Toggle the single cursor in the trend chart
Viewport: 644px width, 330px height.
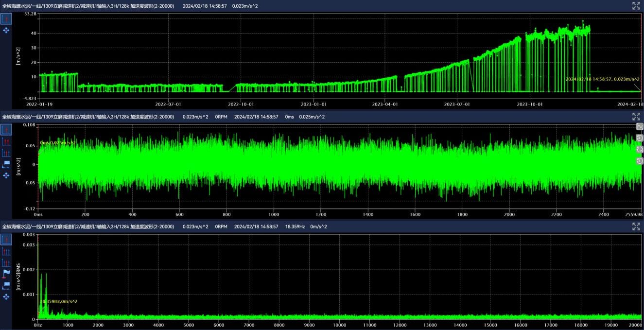6,19
